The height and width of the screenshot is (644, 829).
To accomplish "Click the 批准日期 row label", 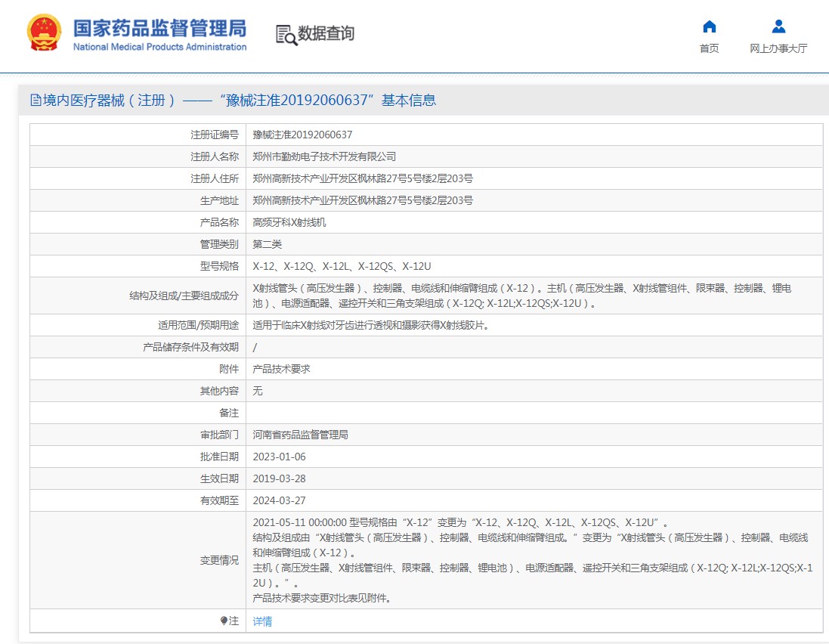I will tap(219, 457).
